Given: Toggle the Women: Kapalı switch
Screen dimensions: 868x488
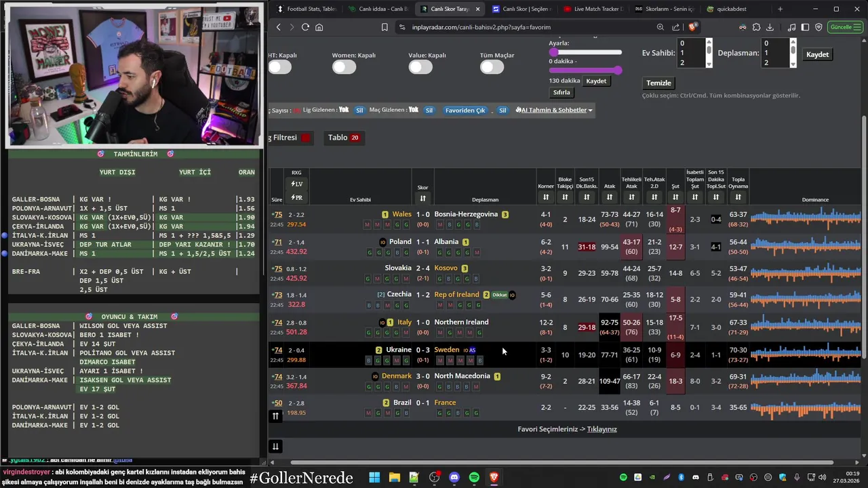Looking at the screenshot, I should (x=344, y=66).
